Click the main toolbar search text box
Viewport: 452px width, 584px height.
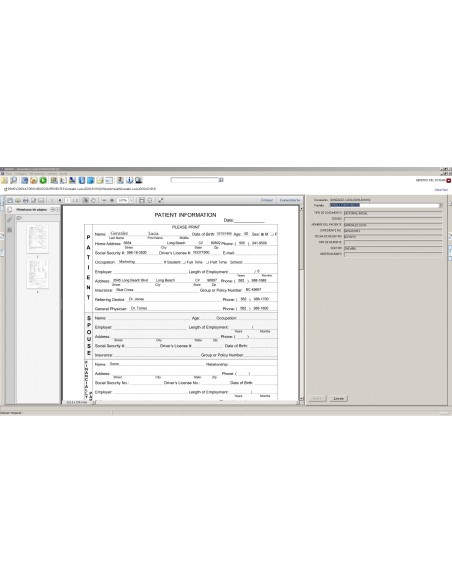click(x=194, y=180)
